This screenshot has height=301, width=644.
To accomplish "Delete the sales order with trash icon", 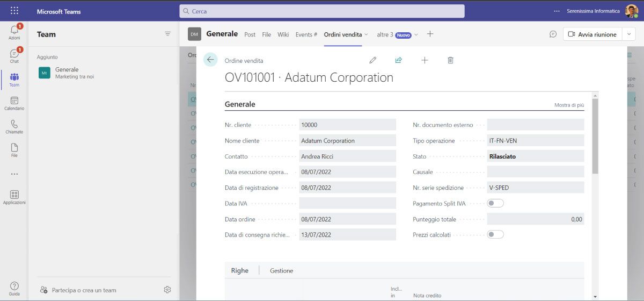I will pyautogui.click(x=450, y=60).
